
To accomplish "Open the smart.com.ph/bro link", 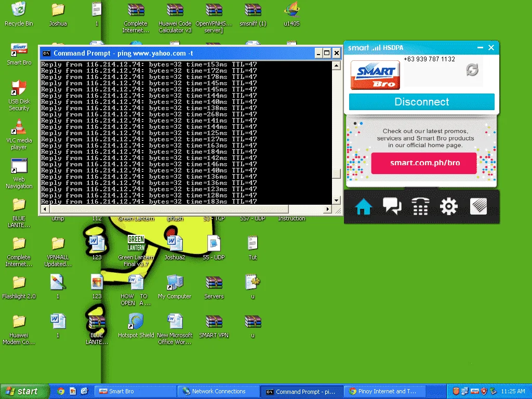I will (424, 163).
